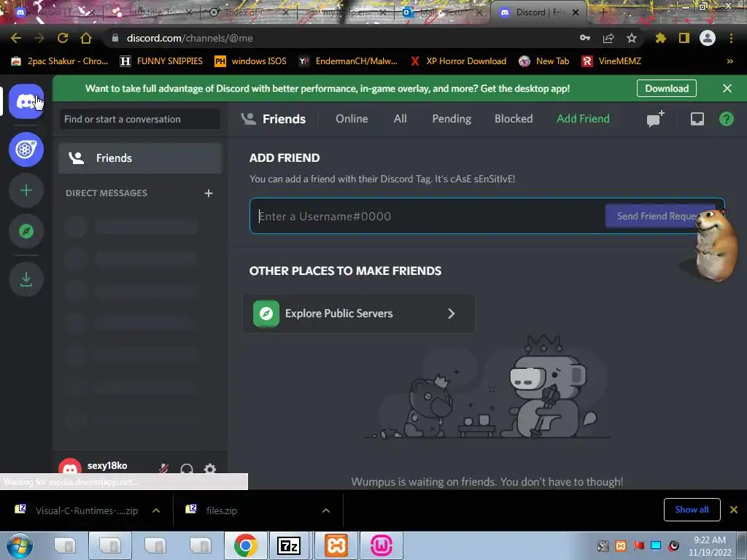Image resolution: width=747 pixels, height=560 pixels.
Task: Toggle the headphones deafen icon
Action: point(187,469)
